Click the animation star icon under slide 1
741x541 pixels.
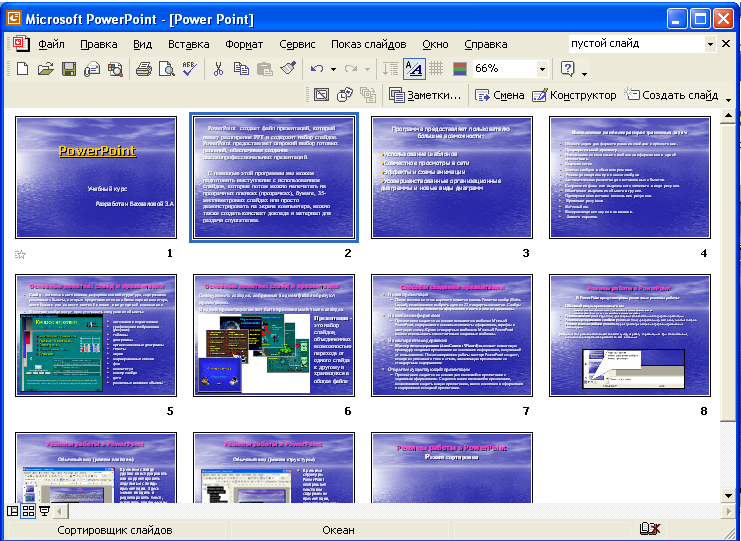(20, 255)
